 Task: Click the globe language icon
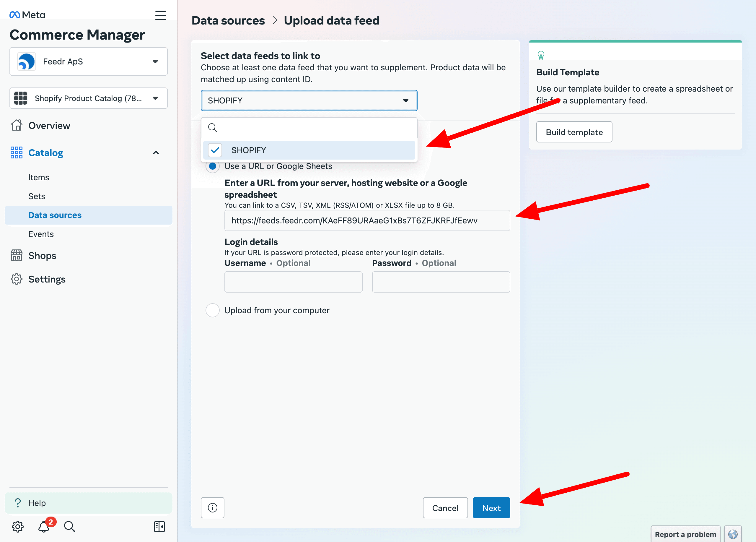point(733,534)
